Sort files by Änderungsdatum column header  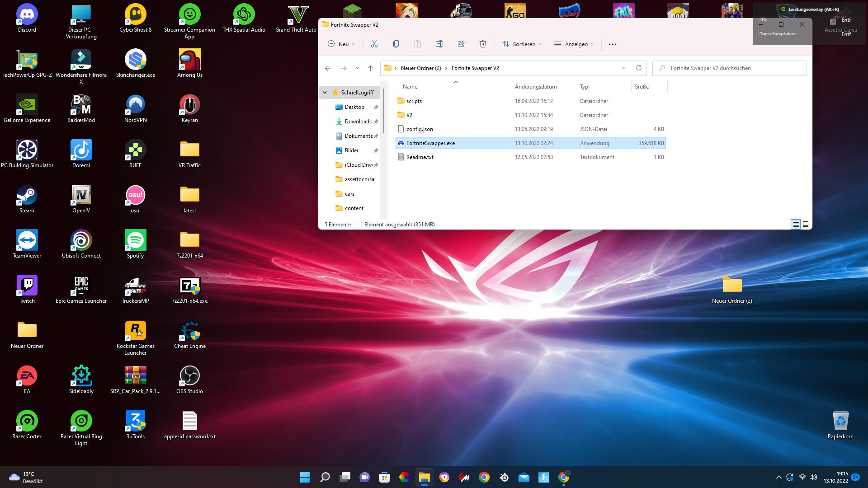(x=536, y=87)
